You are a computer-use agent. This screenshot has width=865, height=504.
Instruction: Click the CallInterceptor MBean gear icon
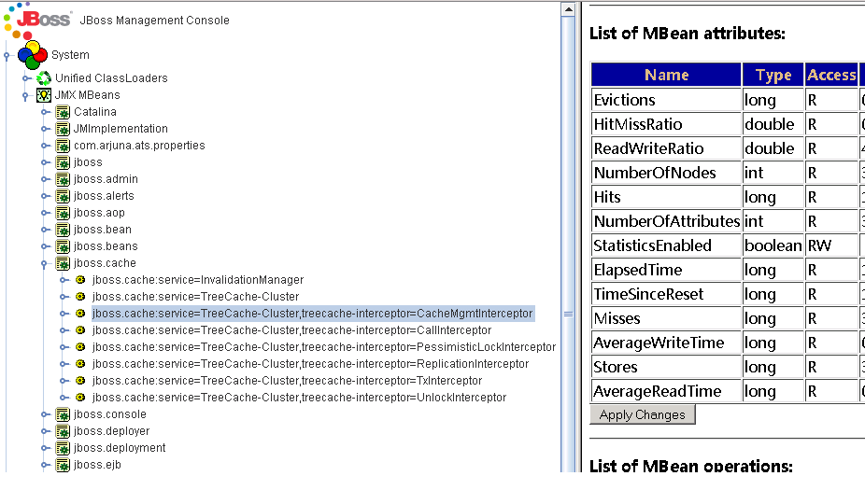(80, 330)
